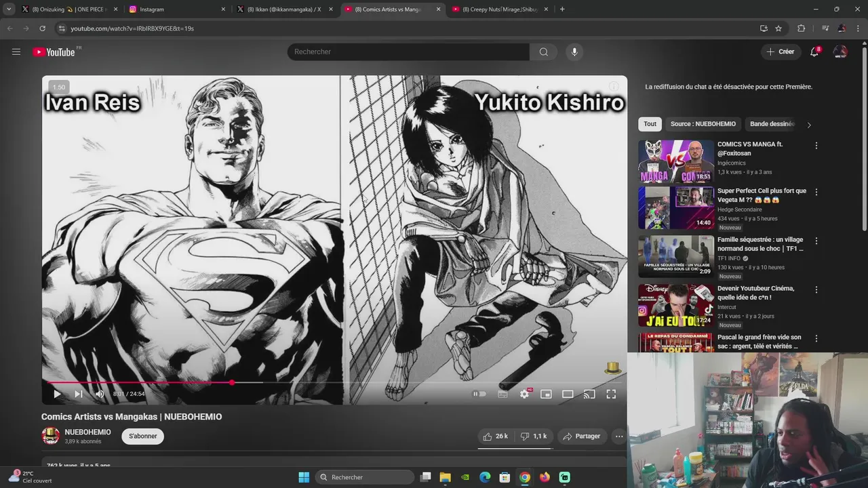The width and height of the screenshot is (868, 488).
Task: Open File Explorer from the taskbar
Action: [445, 477]
